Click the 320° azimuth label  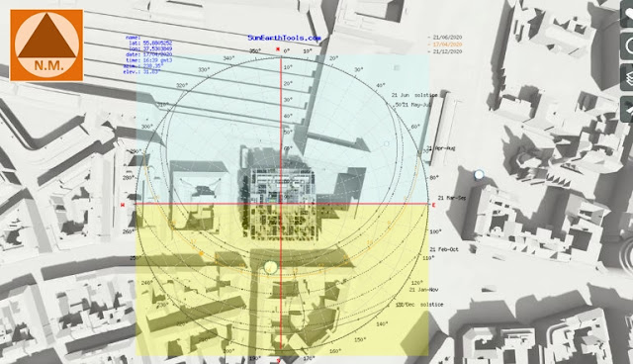tap(182, 85)
